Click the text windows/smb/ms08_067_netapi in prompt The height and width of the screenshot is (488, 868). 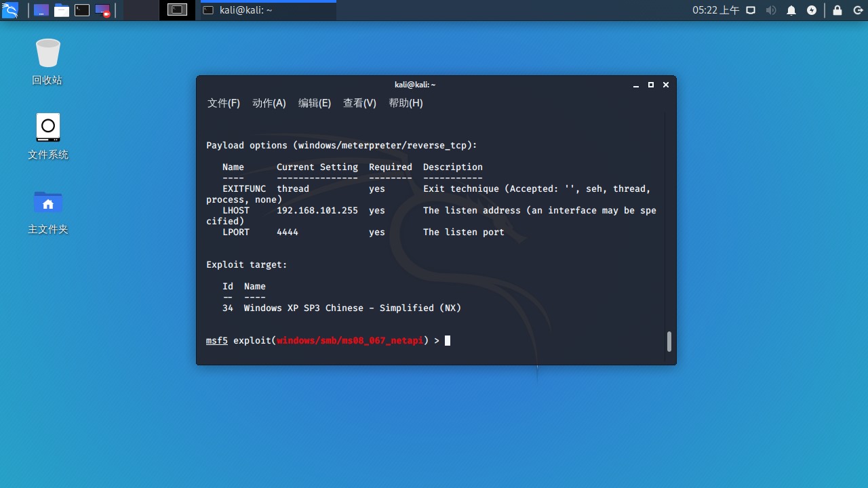(350, 340)
